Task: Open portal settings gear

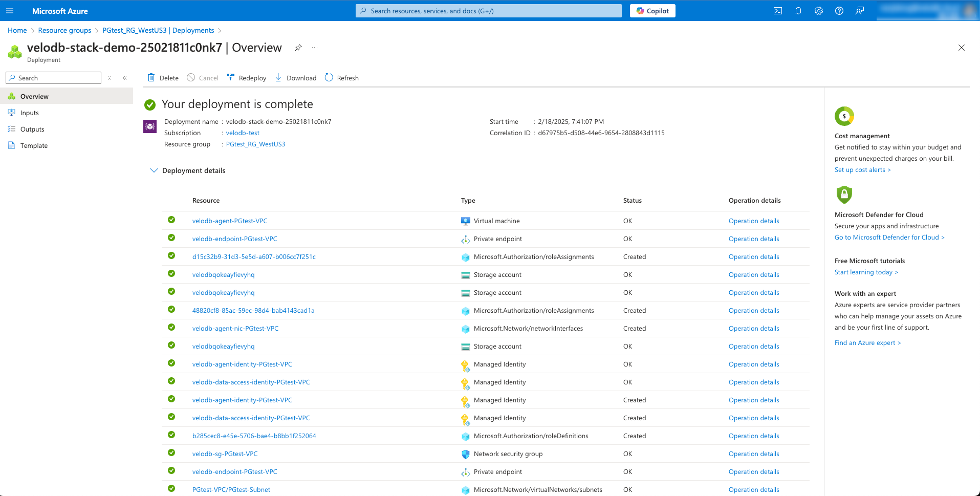Action: 818,11
